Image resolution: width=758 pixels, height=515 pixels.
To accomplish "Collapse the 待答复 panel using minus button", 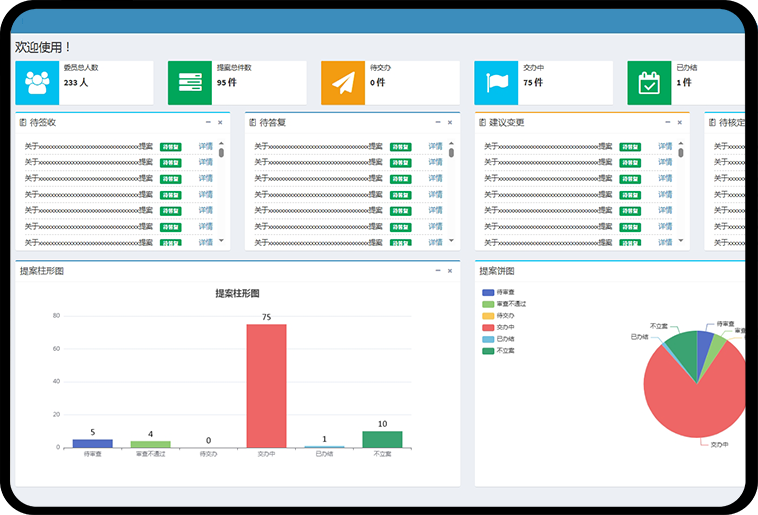I will click(x=437, y=122).
